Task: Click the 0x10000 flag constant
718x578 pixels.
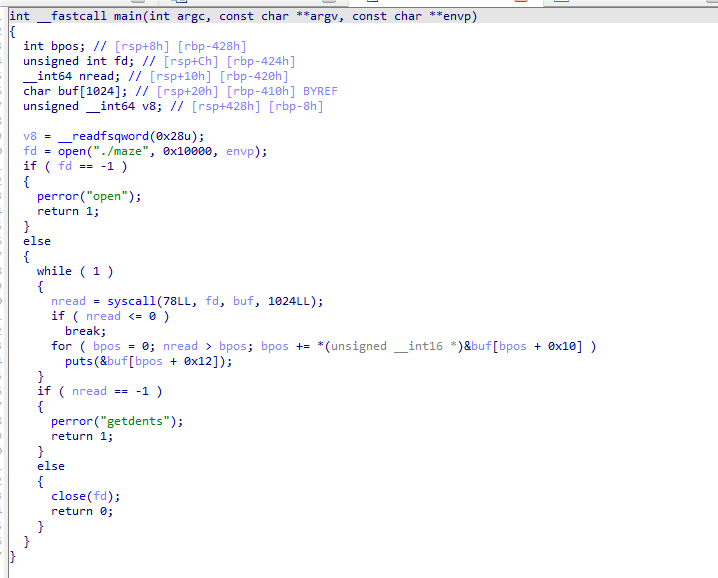Action: click(x=191, y=151)
